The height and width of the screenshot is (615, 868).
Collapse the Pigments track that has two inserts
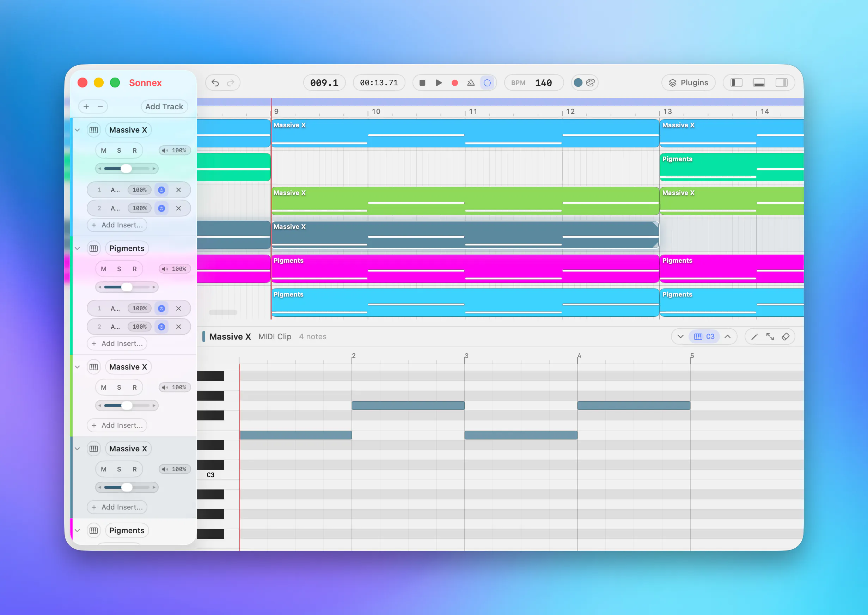[78, 249]
